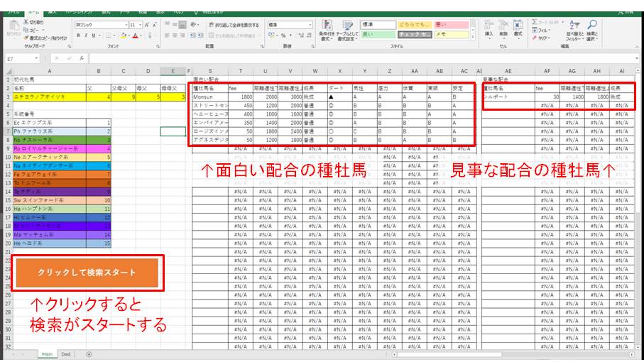Collapse the ribbon with chevron
The height and width of the screenshot is (362, 644).
point(638,47)
